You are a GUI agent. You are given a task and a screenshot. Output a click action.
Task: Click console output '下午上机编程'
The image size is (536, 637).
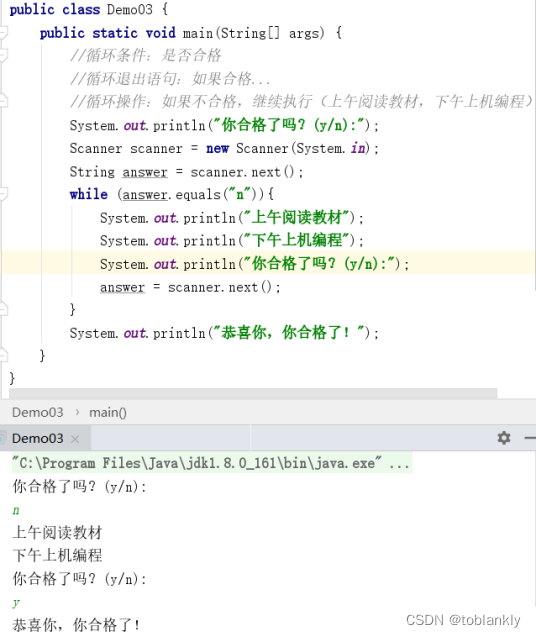(x=57, y=555)
